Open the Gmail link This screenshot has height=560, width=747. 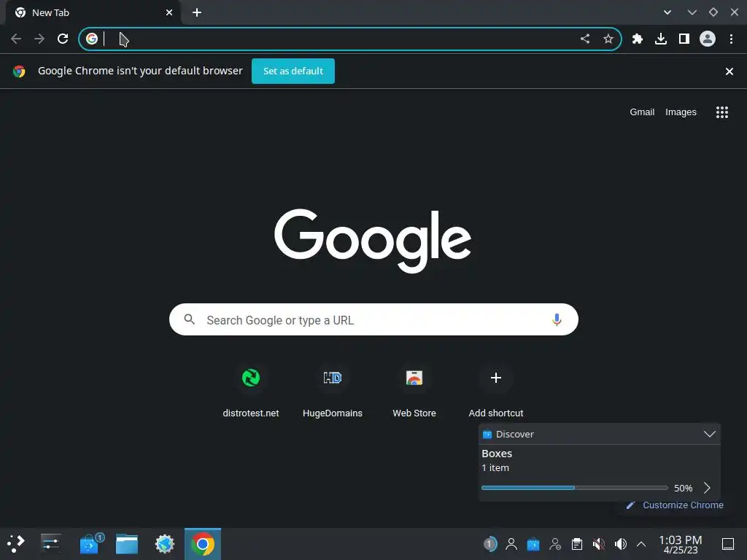click(642, 112)
